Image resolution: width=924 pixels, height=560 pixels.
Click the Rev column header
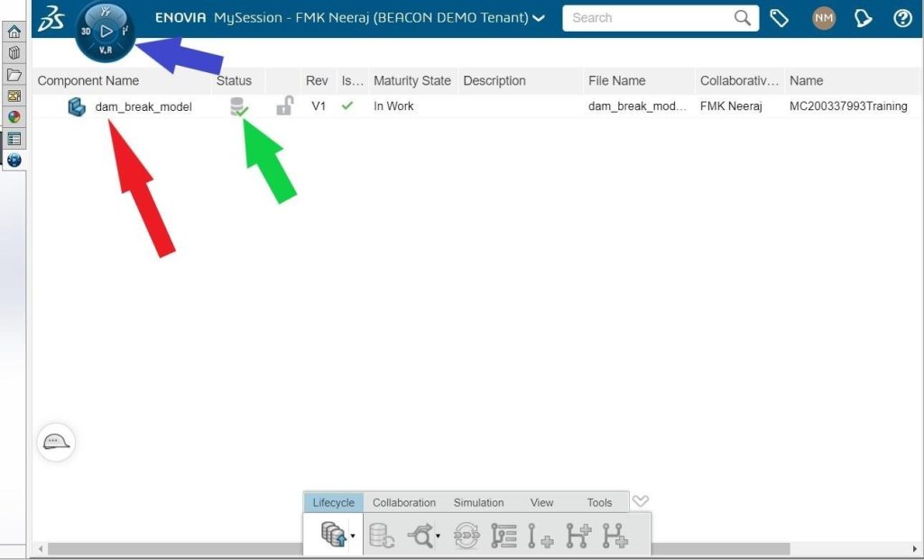coord(317,80)
